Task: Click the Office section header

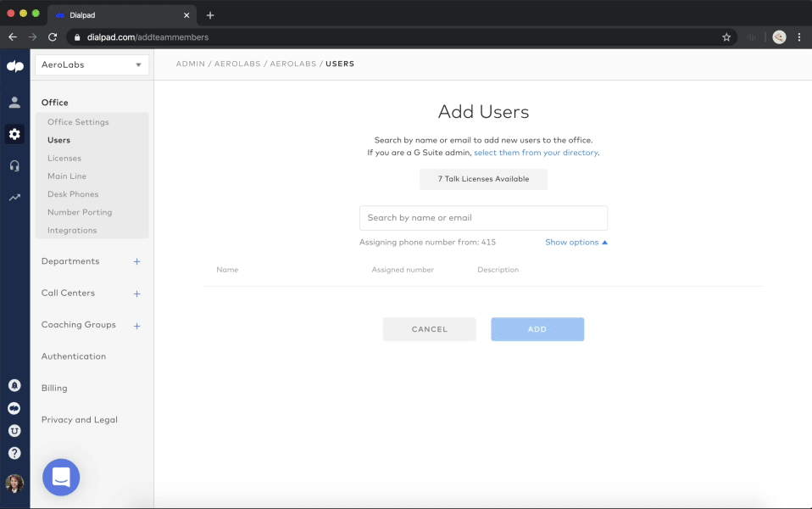Action: (55, 102)
